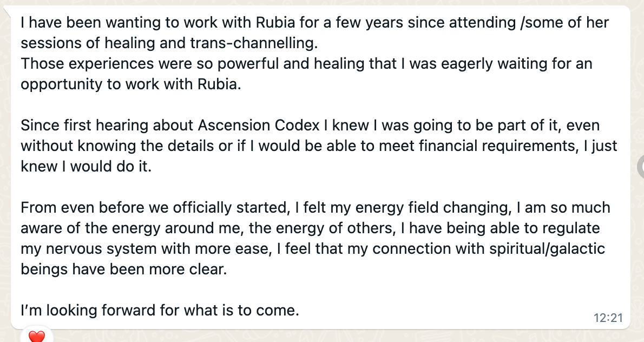This screenshot has height=342, width=644.
Task: Click "I'm looking forward for what is to come."
Action: click(160, 311)
